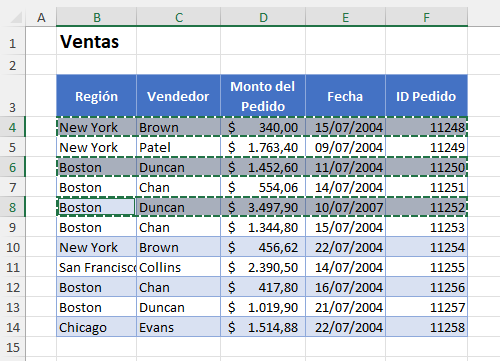The height and width of the screenshot is (361, 500).
Task: Select column D header
Action: [263, 17]
